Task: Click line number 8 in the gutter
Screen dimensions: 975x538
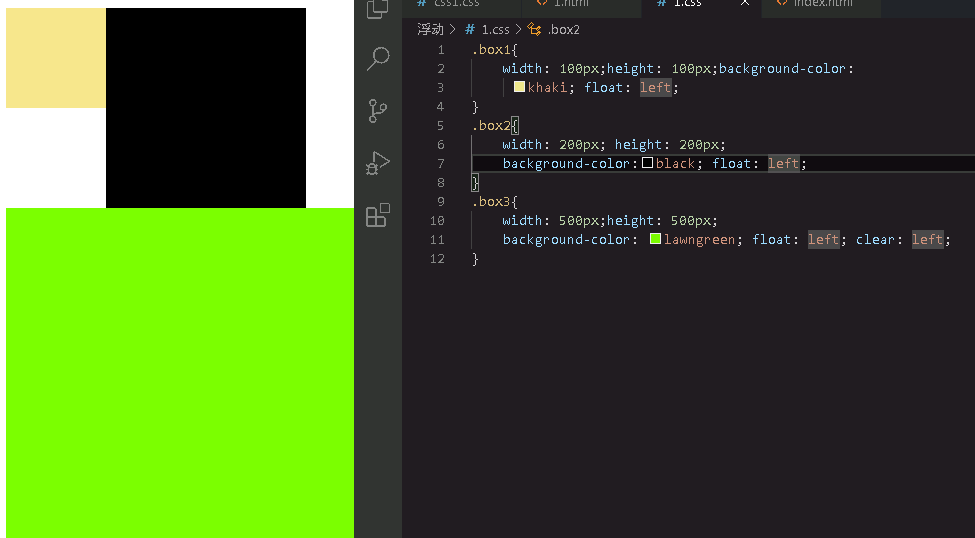Action: (x=441, y=182)
